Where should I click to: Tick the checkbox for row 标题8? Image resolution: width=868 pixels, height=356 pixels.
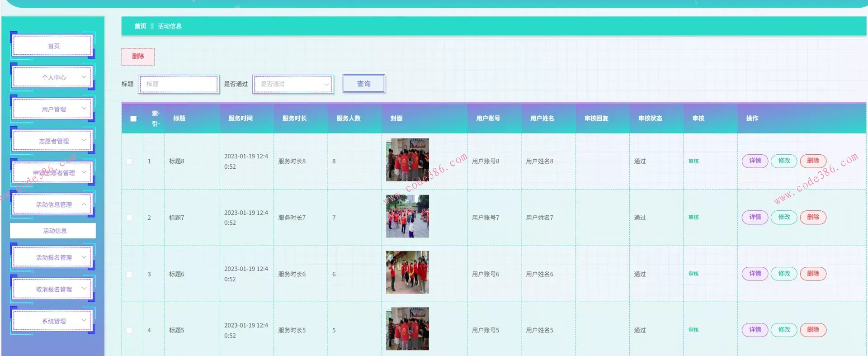[129, 161]
